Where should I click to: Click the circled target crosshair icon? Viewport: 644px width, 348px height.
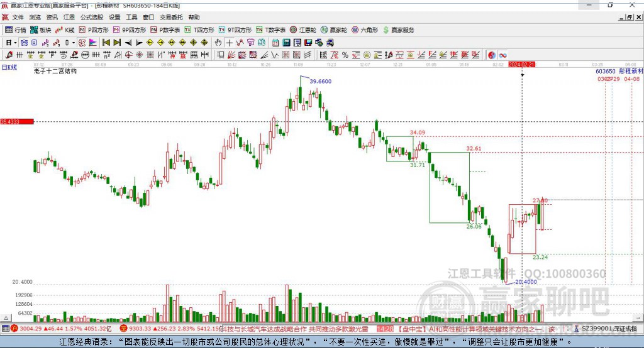pos(128,55)
